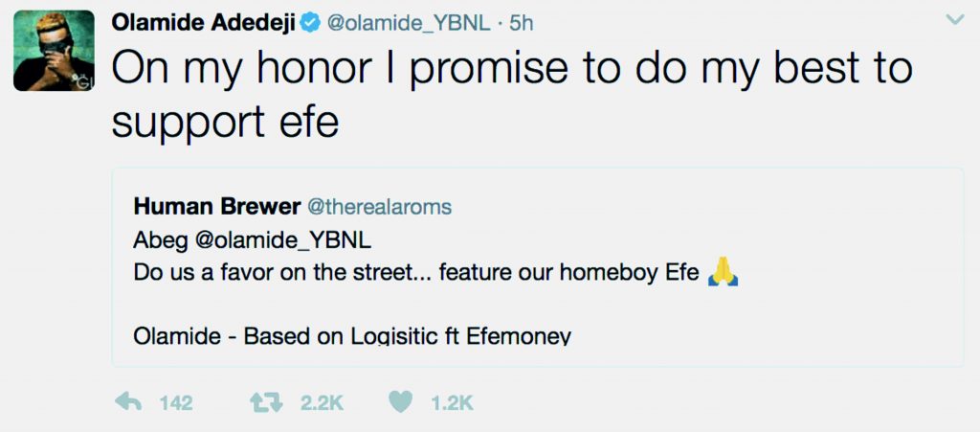Click the 2.2K retweets count
980x432 pixels.
coord(322,403)
